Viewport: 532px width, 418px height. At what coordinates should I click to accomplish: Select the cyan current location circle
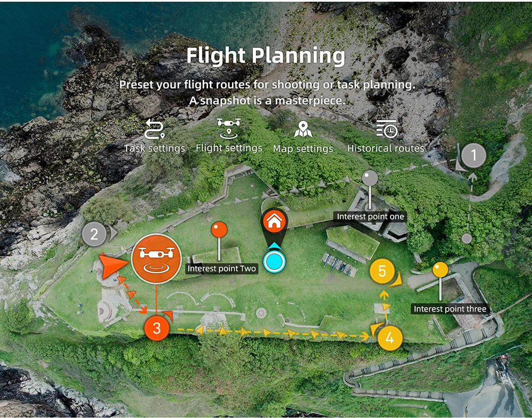pos(275,262)
